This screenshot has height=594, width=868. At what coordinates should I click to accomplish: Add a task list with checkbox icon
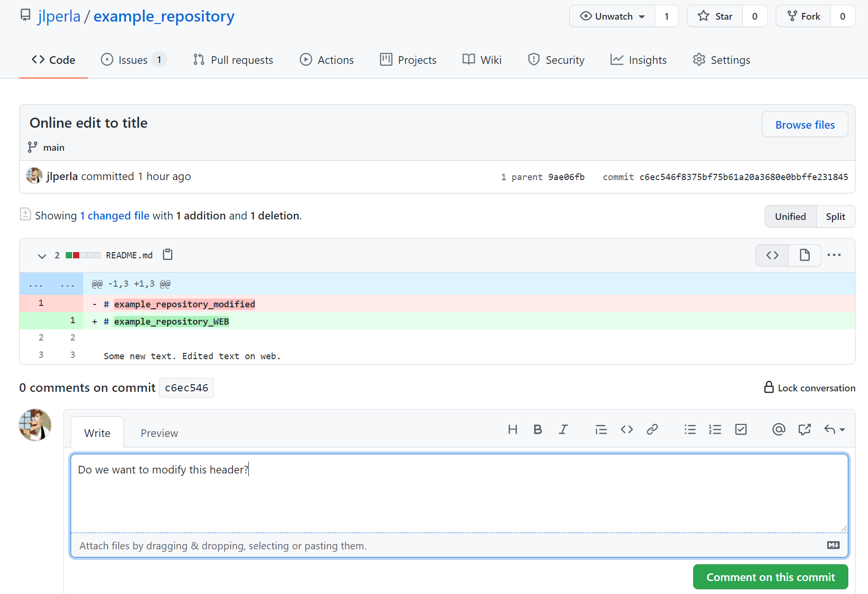[x=741, y=429]
